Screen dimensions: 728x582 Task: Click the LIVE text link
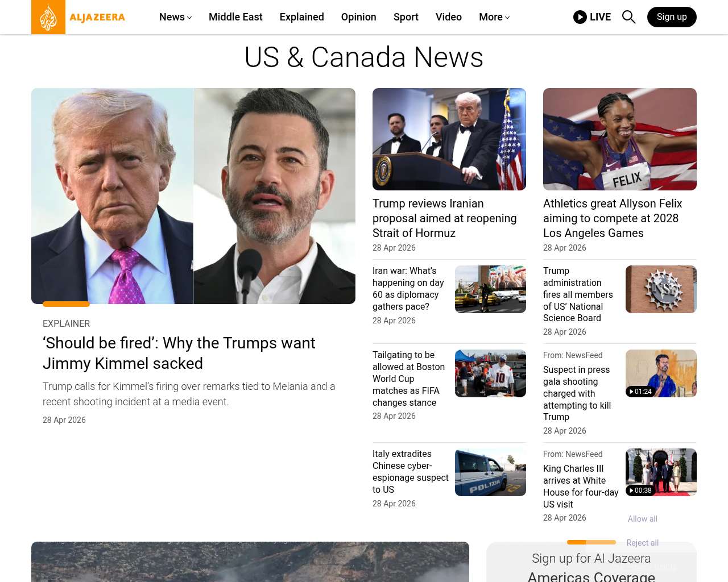tap(600, 17)
